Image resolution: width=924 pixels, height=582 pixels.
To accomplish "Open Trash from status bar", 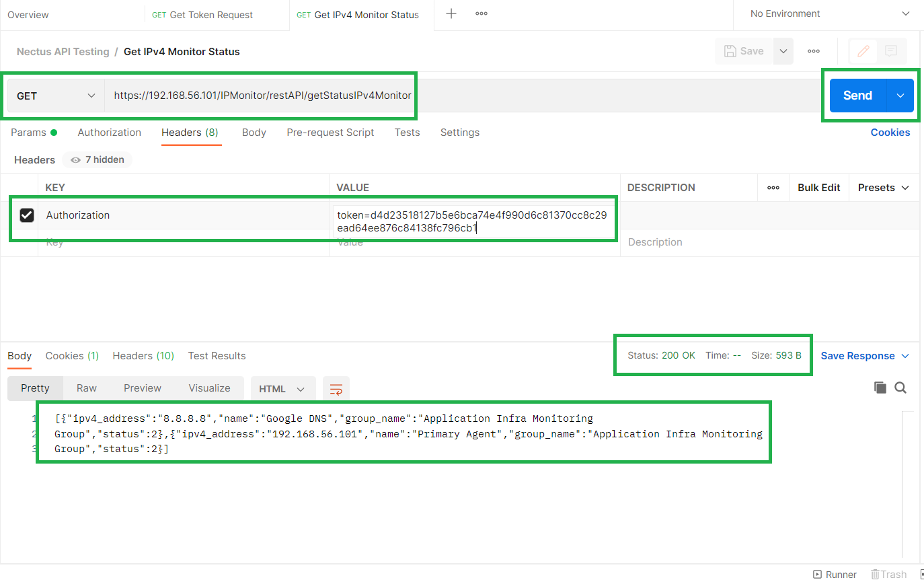I will point(888,574).
